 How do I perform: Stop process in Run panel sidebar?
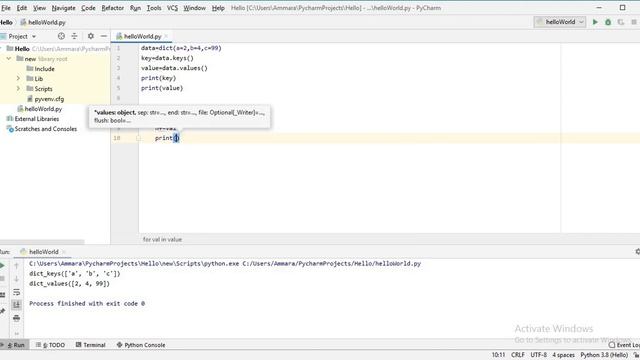coord(2,279)
